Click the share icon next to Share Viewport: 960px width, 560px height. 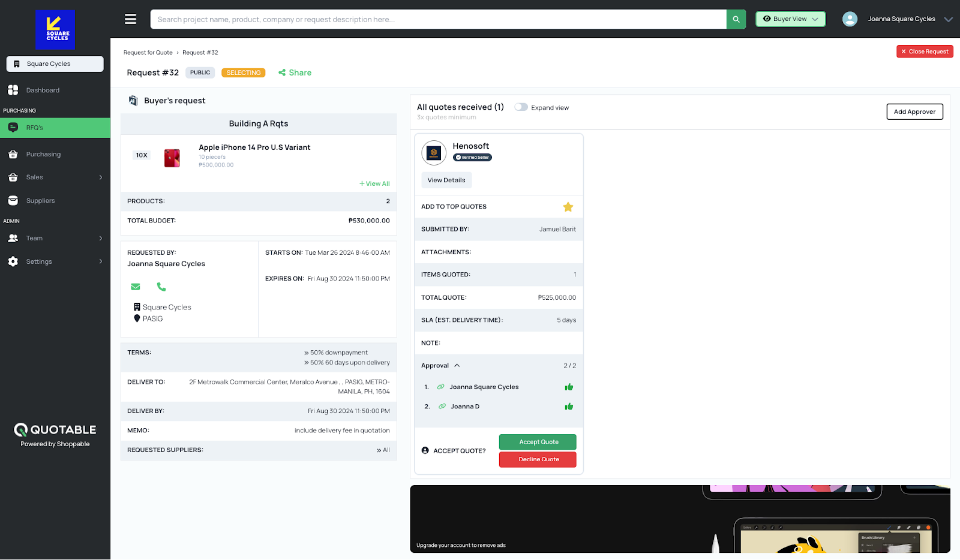tap(282, 73)
